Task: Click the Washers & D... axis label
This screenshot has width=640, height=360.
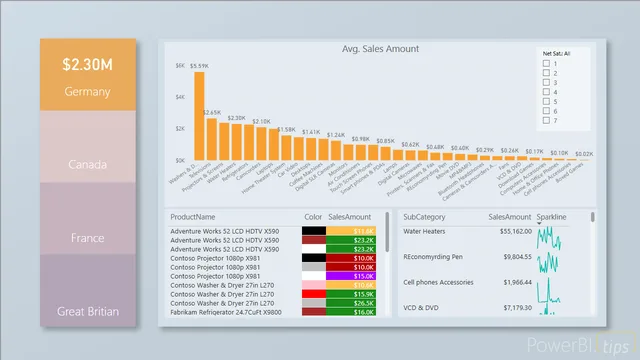Action: click(182, 173)
